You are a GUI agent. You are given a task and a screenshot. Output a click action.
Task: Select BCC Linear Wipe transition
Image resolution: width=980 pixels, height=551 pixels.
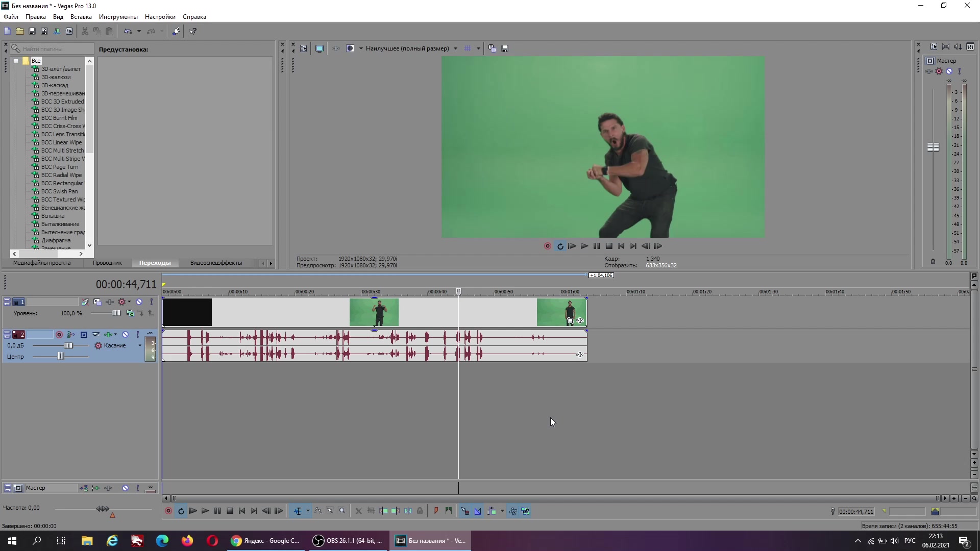tap(61, 142)
